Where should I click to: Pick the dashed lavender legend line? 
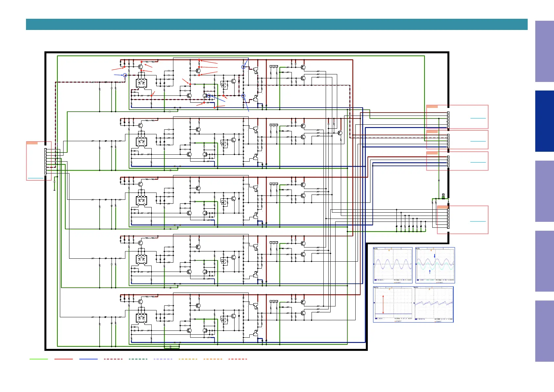(x=163, y=359)
